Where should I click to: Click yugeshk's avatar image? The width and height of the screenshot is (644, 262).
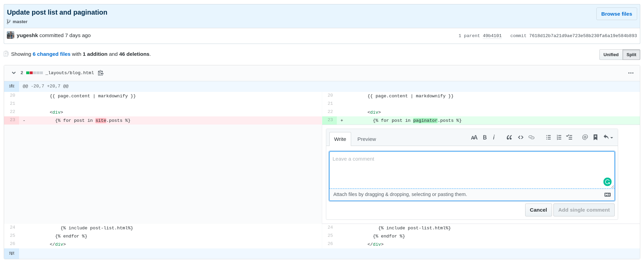(11, 35)
